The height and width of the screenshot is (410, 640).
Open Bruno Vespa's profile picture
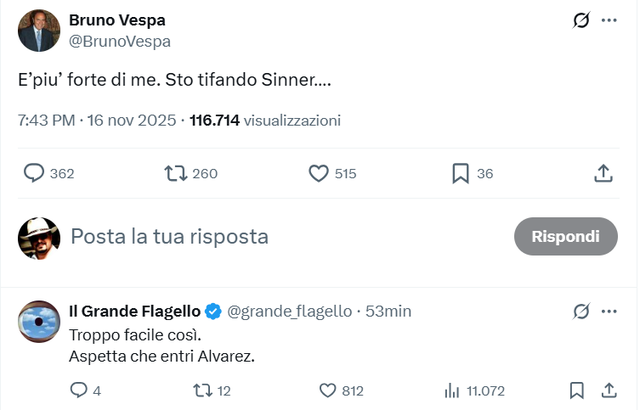pos(39,31)
